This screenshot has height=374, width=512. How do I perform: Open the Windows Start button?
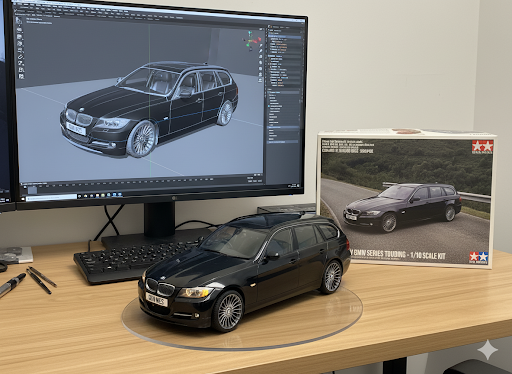(x=23, y=199)
